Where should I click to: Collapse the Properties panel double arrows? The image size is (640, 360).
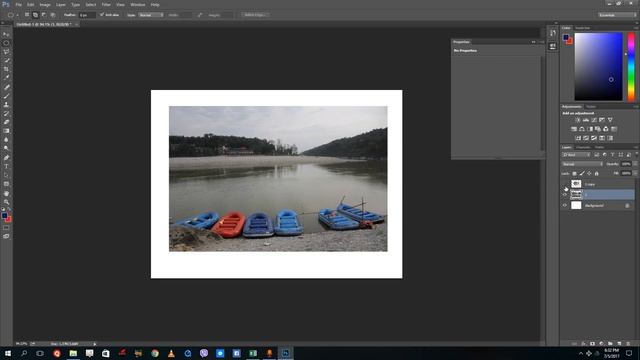(x=533, y=42)
